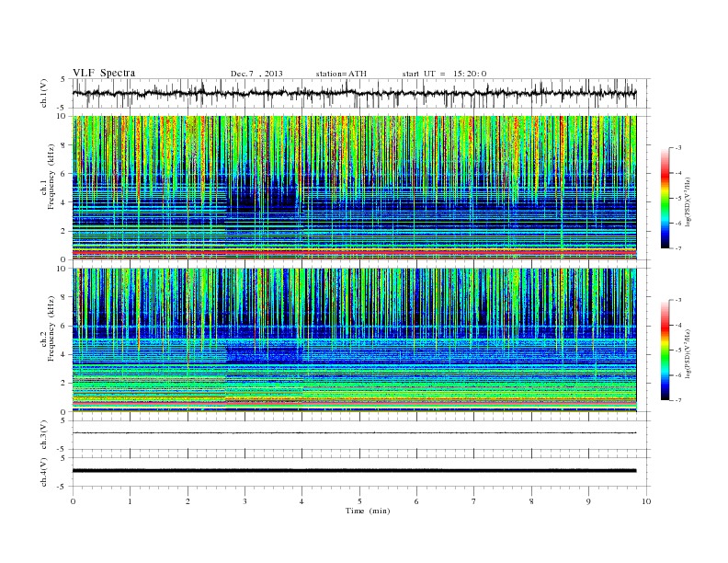Viewport: 728px width, 563px height.
Task: Click the "-7" label on ch.2 color bar
Action: click(678, 400)
